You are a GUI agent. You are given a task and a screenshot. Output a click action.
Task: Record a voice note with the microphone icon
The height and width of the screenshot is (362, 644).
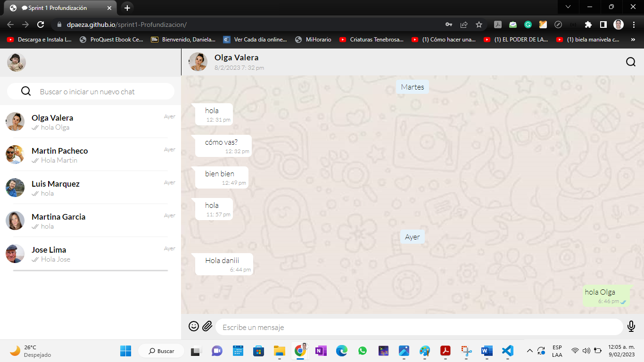[630, 326]
